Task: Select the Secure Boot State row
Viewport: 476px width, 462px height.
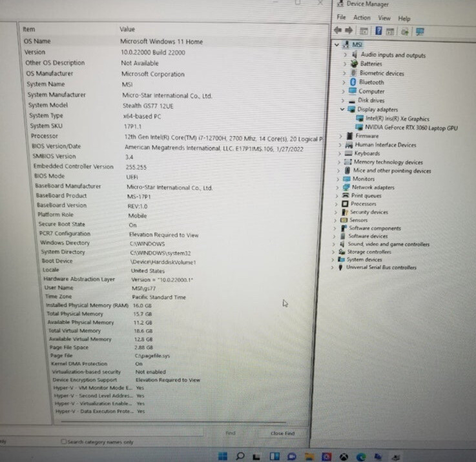Action: click(x=179, y=225)
